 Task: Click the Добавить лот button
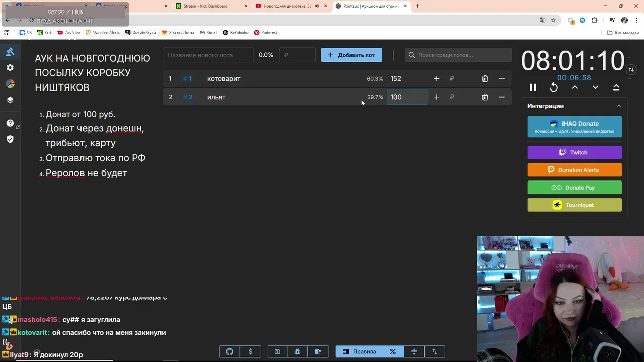point(352,55)
